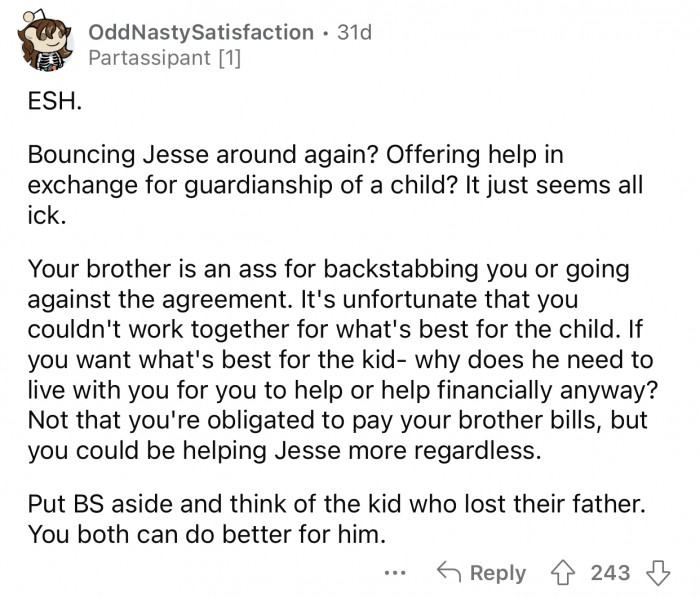
Task: Click the OddNastySatisfaction username
Action: 201,33
